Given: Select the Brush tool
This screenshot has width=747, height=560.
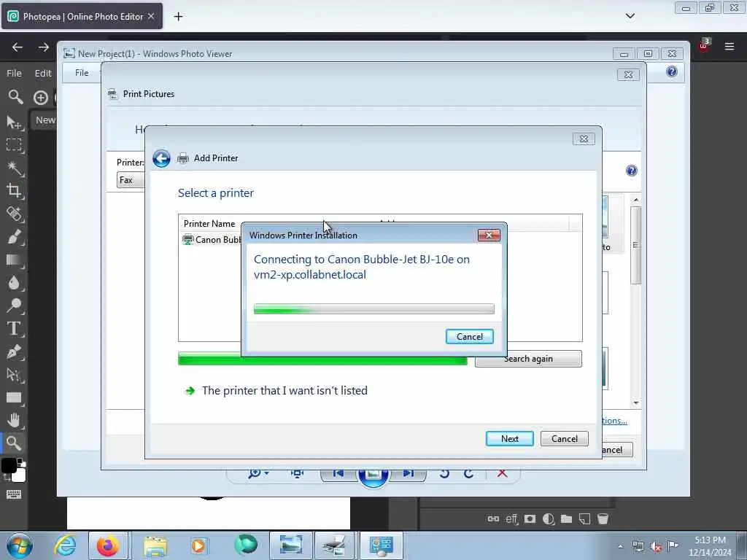Looking at the screenshot, I should (14, 237).
